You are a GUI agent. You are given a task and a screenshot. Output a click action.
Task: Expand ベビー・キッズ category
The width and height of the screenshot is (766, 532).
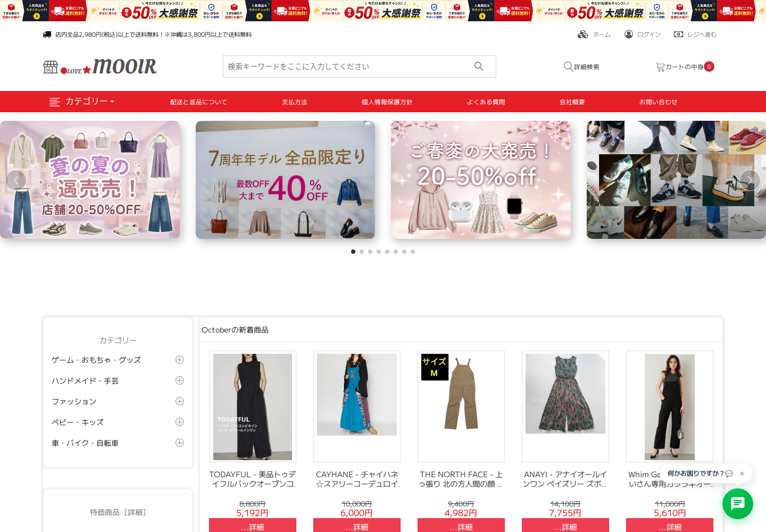[180, 422]
